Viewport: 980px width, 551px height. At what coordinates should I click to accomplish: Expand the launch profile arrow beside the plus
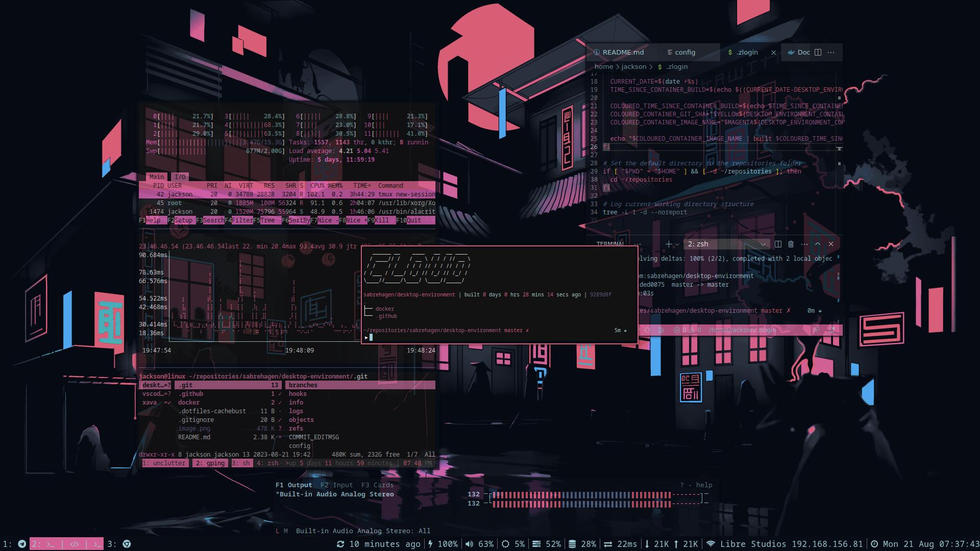(677, 244)
